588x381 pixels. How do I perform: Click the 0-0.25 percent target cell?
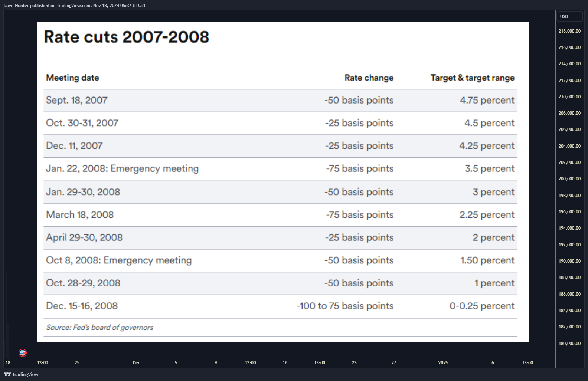482,306
